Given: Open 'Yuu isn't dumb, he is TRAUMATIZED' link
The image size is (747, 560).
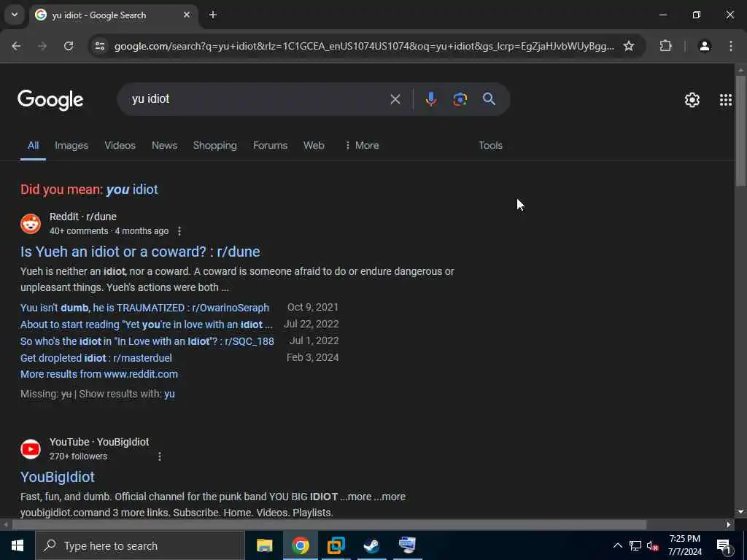Looking at the screenshot, I should [x=145, y=308].
